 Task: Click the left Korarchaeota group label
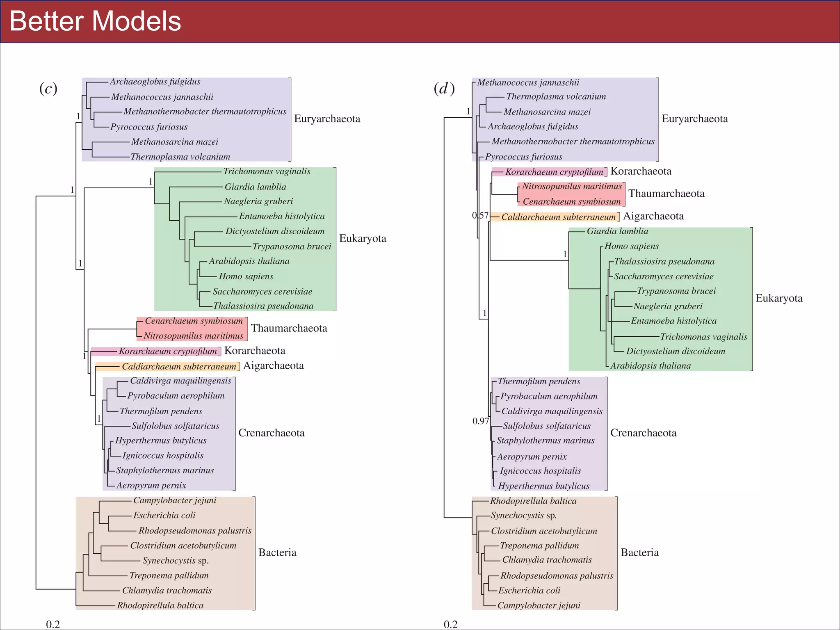254,351
